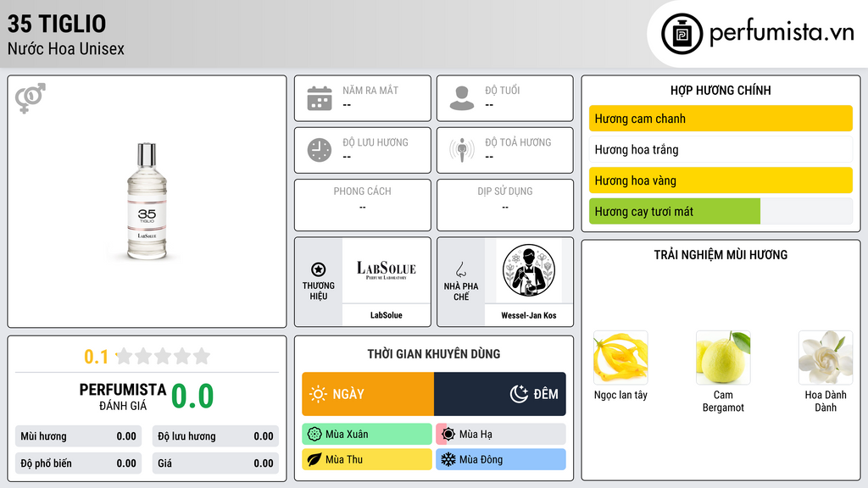Select the Ngày daytime segment
Viewport: 868px width, 488px height.
point(368,394)
